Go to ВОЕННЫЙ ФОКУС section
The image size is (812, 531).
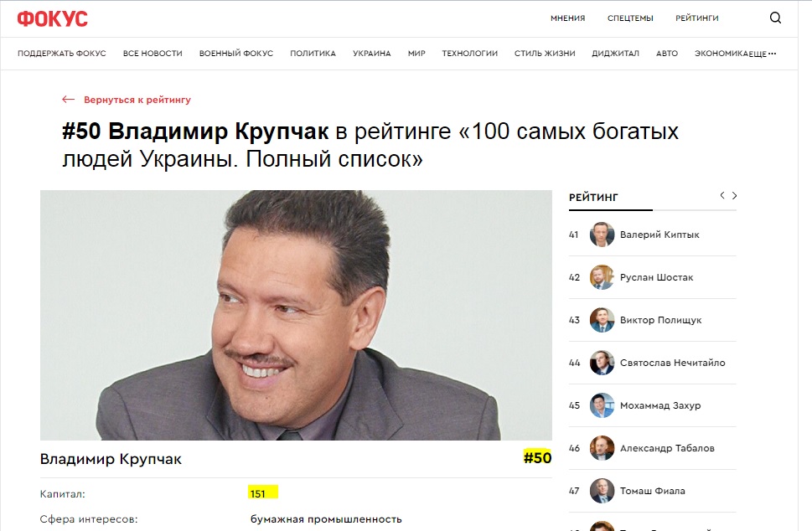(x=235, y=54)
